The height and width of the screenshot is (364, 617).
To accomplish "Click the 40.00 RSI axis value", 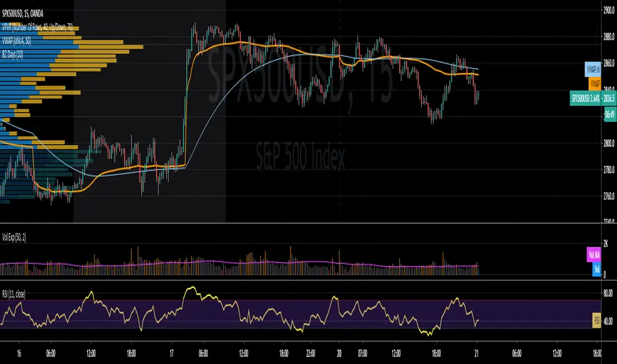I will pos(608,321).
